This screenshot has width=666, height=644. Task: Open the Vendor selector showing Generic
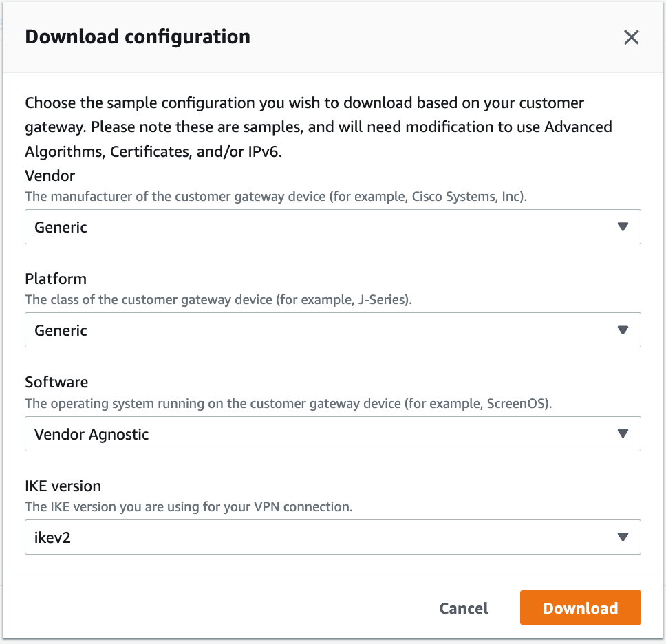pyautogui.click(x=333, y=226)
